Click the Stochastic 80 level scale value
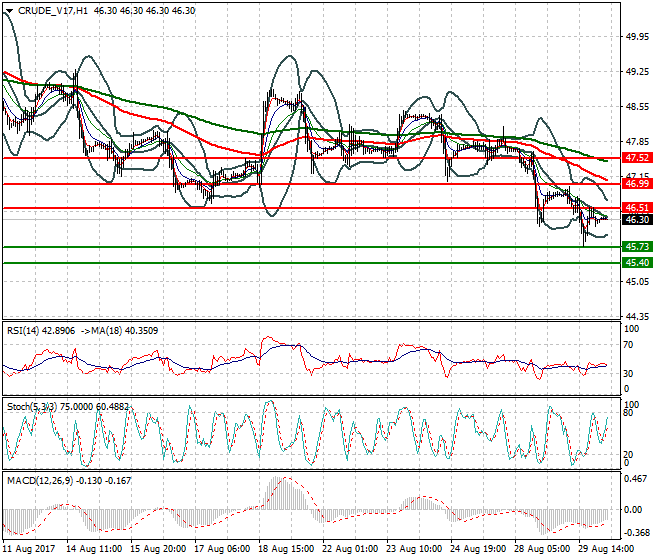660x560 pixels. [628, 413]
